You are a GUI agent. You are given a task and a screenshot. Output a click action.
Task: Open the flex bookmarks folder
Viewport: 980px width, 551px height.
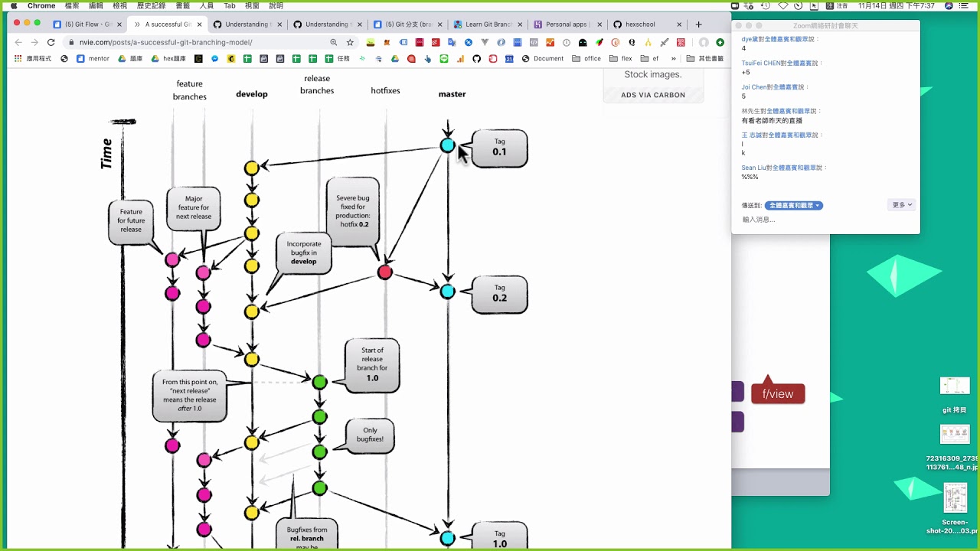click(x=621, y=58)
